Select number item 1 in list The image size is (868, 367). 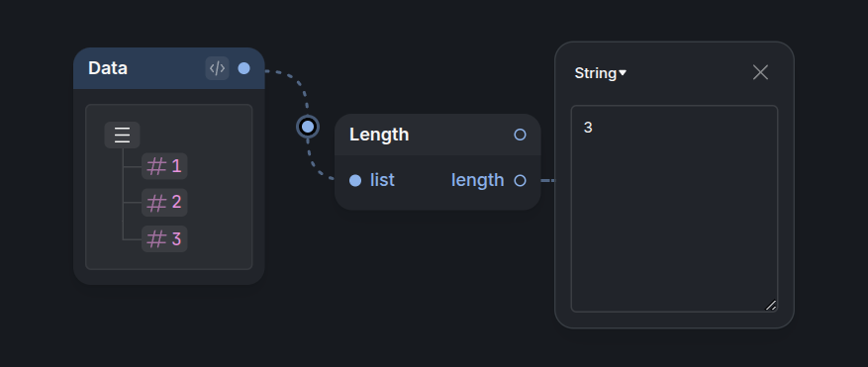(164, 166)
